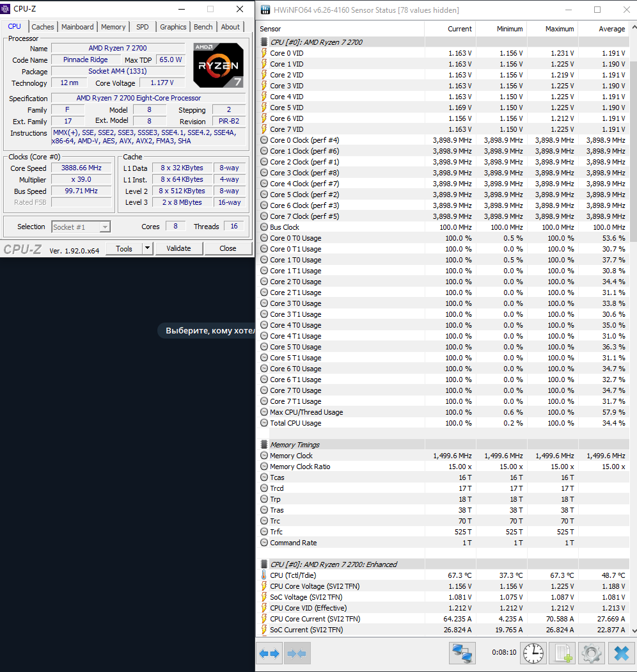Click CPU (Tctl/Tdie) thermometer icon
Image resolution: width=637 pixels, height=672 pixels.
tap(264, 575)
